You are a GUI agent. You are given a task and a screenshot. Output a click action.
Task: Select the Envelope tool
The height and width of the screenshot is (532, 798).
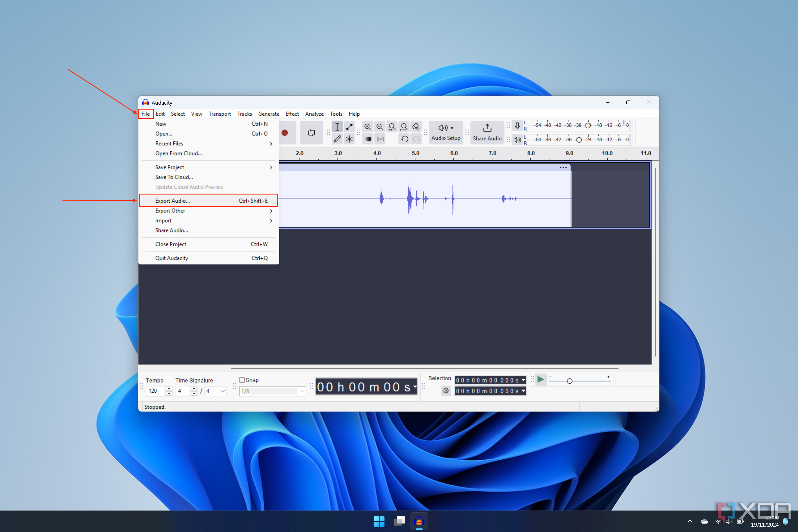[349, 127]
